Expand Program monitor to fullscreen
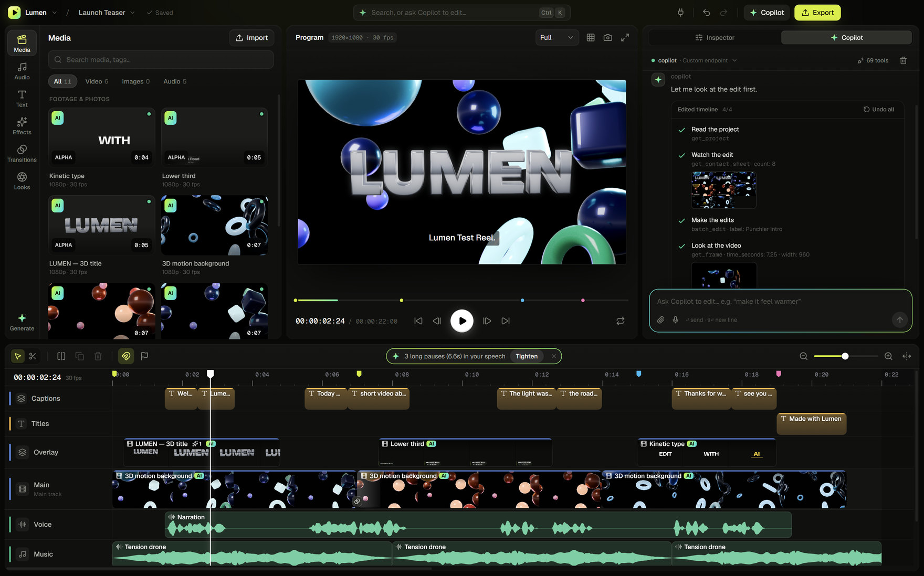Viewport: 924px width, 576px height. click(625, 38)
